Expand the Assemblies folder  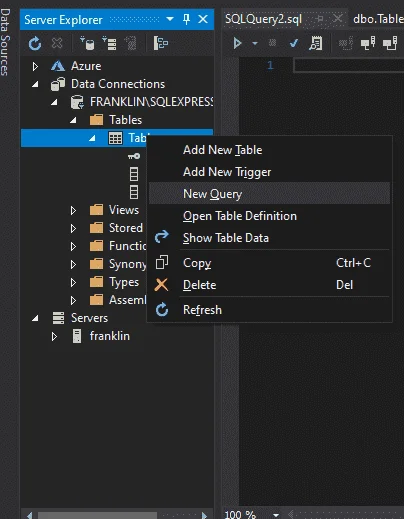pos(73,301)
